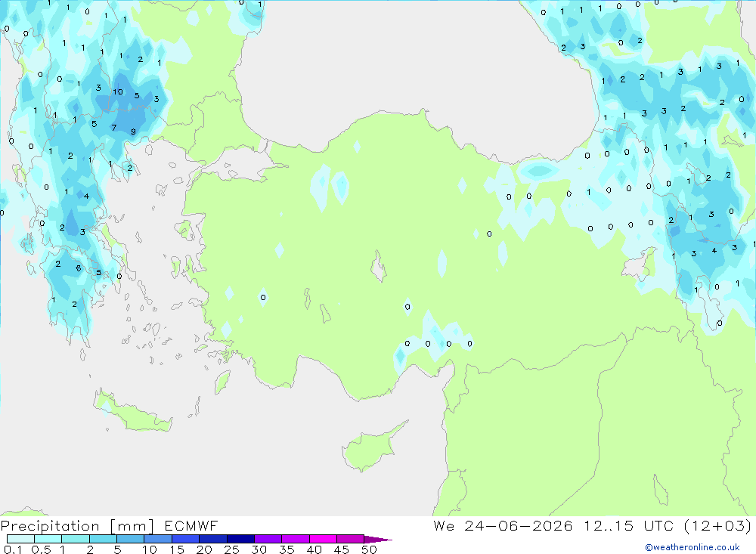Image resolution: width=756 pixels, height=554 pixels.
Task: Click the 'We' weekday label
Action: (444, 525)
